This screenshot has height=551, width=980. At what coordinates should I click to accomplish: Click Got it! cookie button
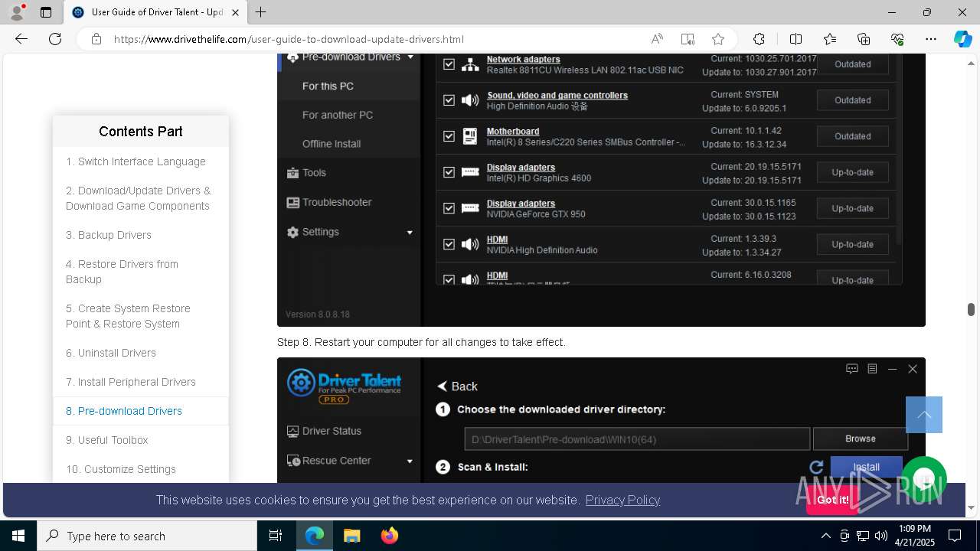tap(832, 500)
